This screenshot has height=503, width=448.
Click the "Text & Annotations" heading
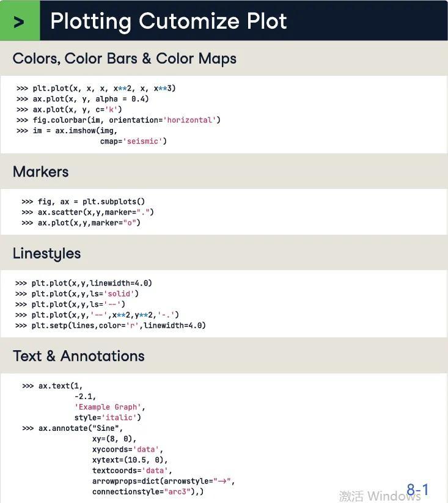[78, 356]
